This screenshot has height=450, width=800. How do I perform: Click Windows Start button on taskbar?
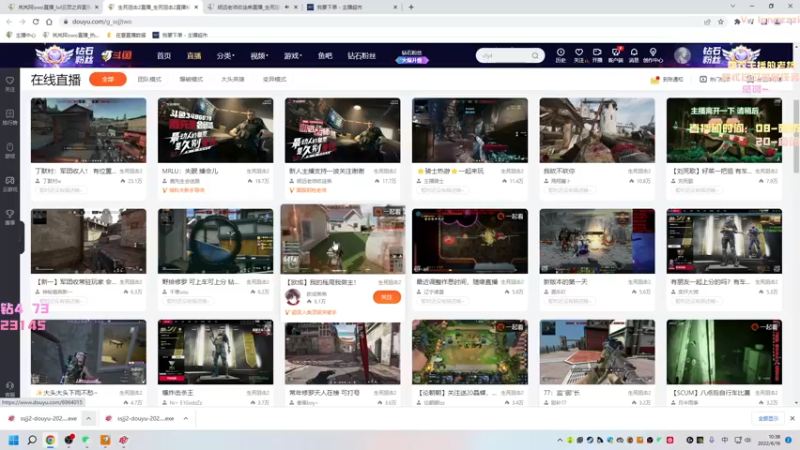(x=14, y=440)
